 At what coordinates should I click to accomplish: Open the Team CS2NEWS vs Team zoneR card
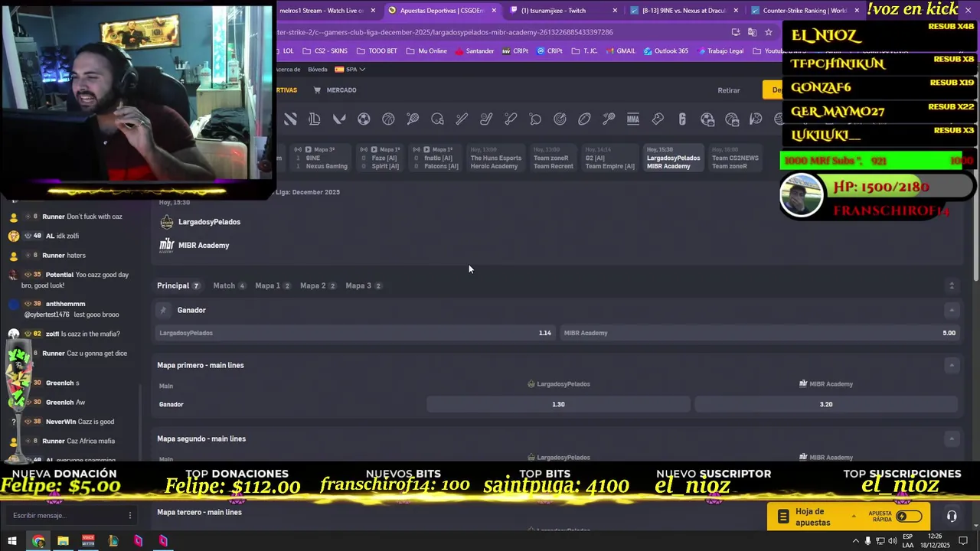pyautogui.click(x=735, y=158)
